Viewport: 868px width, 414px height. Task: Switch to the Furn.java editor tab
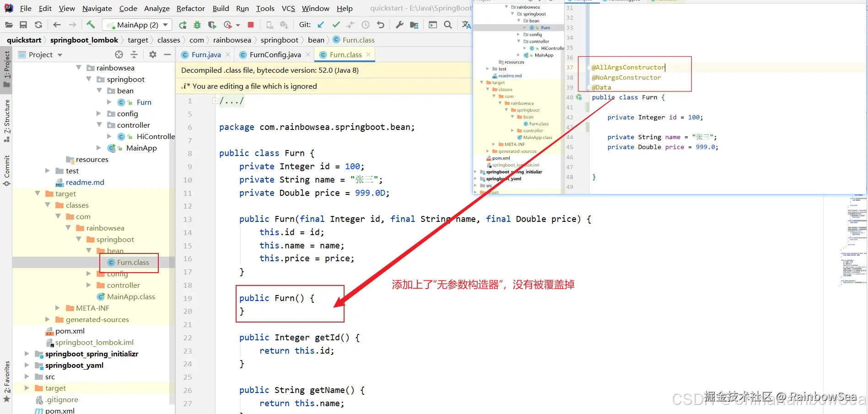click(206, 55)
